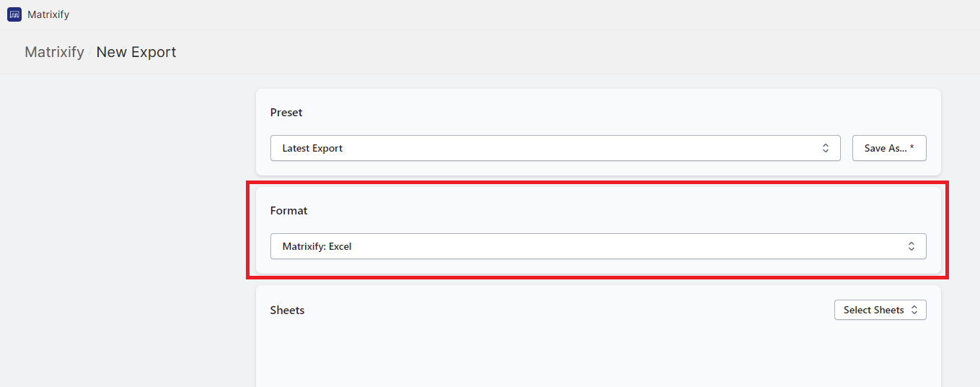980x387 pixels.
Task: Click the New Export page title
Action: point(136,52)
